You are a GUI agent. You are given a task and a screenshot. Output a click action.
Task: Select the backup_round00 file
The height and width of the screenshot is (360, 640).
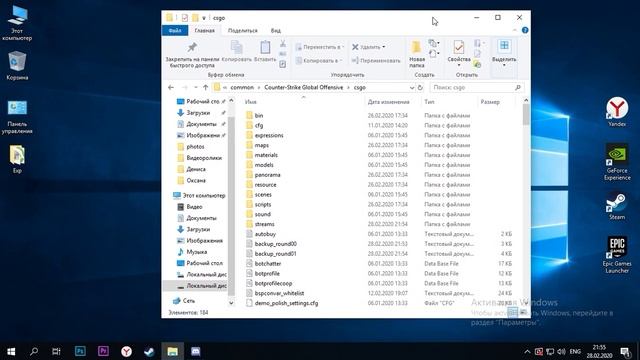point(276,244)
